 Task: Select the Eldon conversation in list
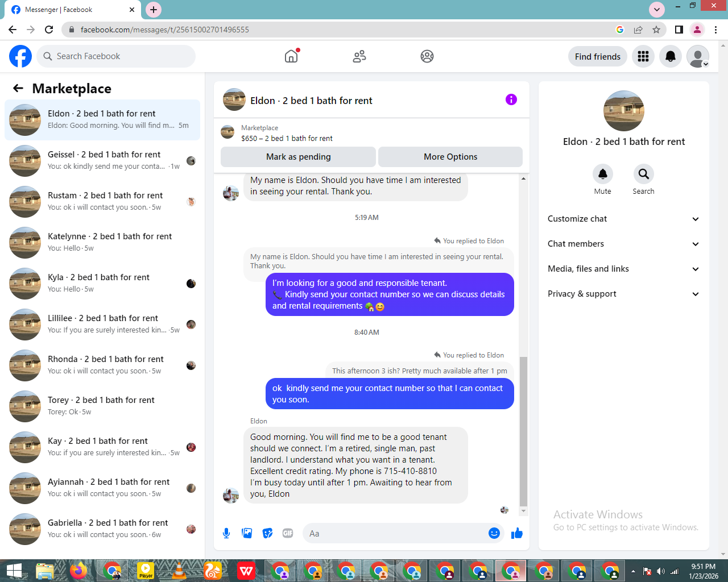(102, 120)
